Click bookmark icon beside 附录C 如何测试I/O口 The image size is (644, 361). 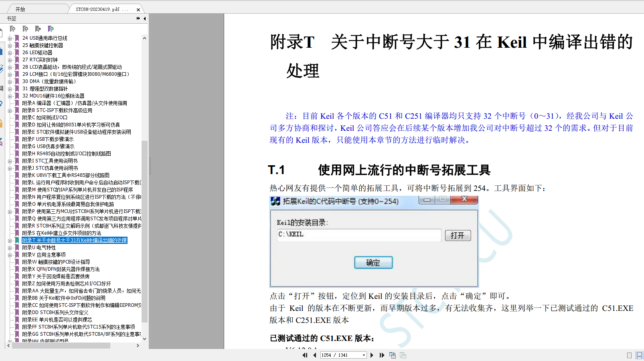17,118
